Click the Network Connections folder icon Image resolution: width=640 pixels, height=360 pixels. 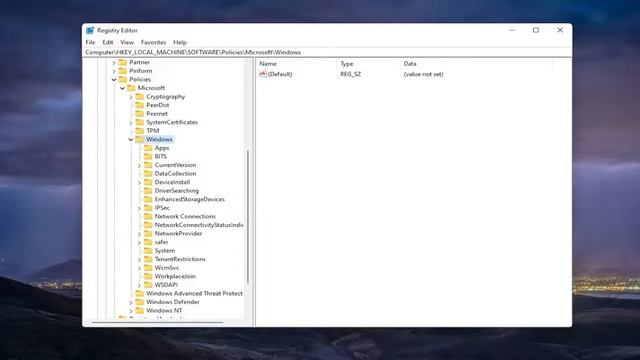click(x=148, y=216)
